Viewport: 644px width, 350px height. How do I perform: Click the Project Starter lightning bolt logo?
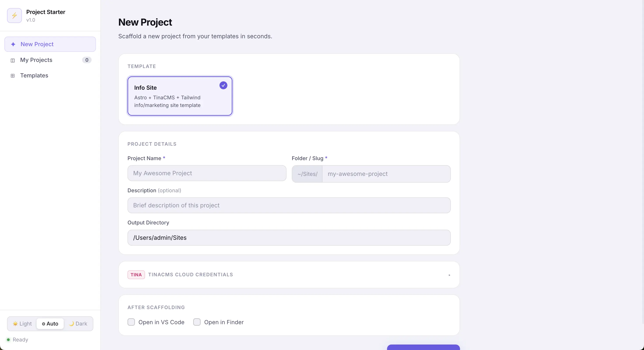[x=14, y=16]
